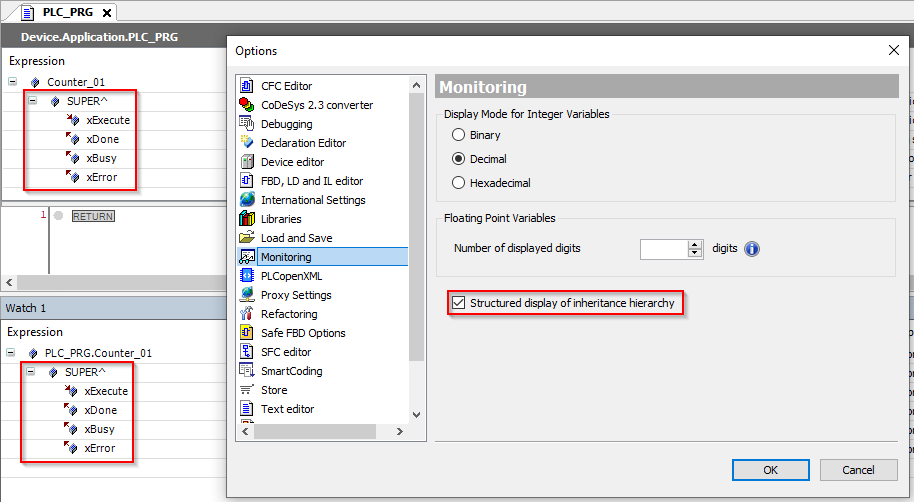
Task: Click the Debugging category icon
Action: pyautogui.click(x=247, y=124)
